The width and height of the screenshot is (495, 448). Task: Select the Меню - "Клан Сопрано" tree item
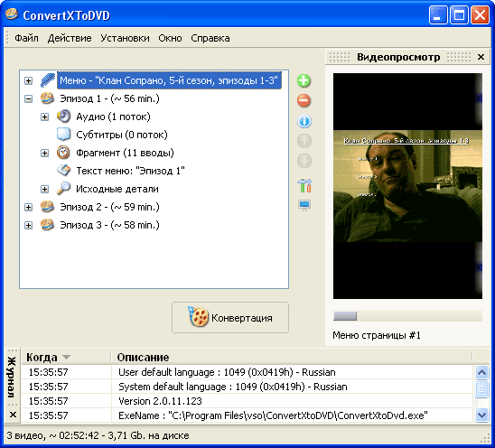(169, 80)
